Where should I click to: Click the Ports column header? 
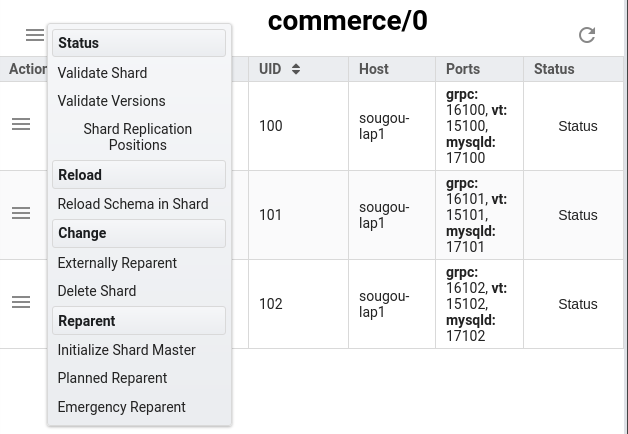pos(463,69)
